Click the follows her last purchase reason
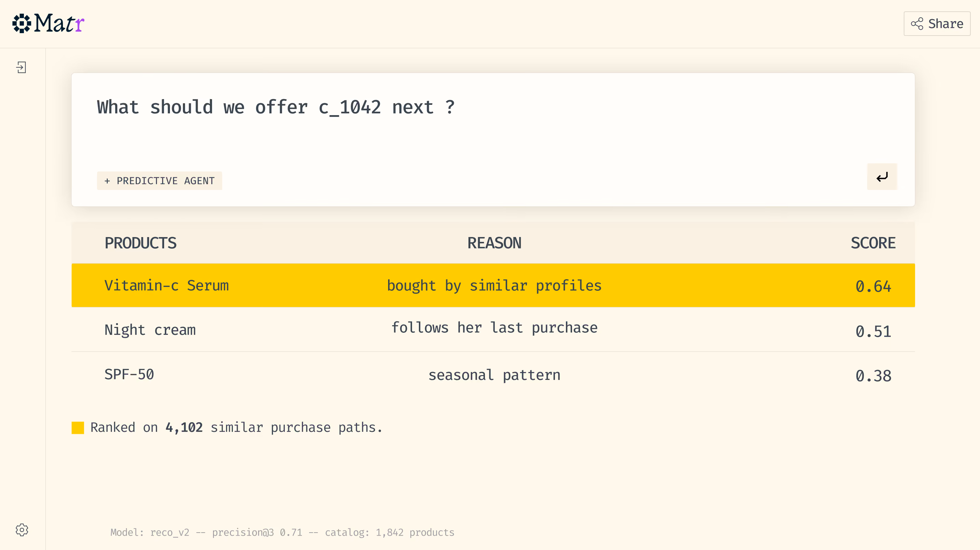 click(494, 328)
